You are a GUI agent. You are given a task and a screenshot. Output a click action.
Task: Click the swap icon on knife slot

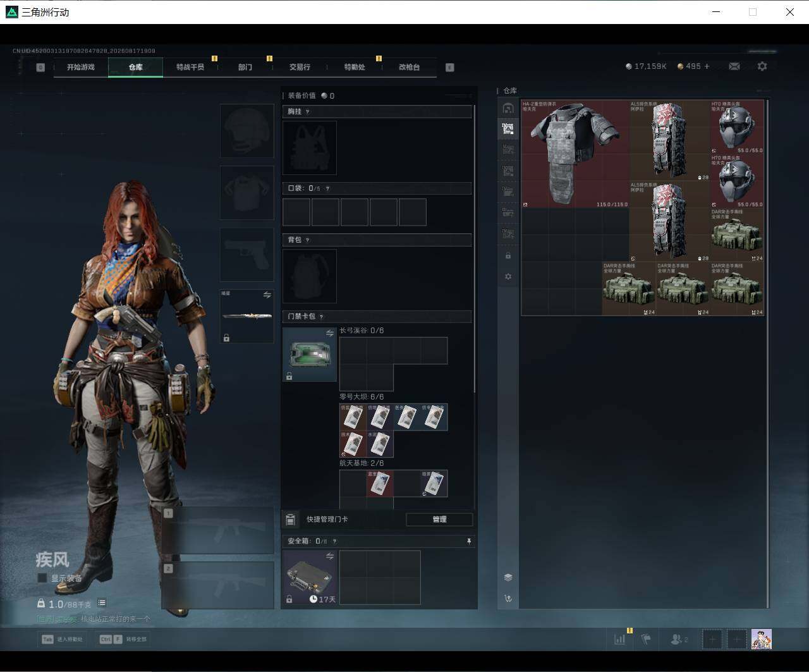pyautogui.click(x=267, y=295)
